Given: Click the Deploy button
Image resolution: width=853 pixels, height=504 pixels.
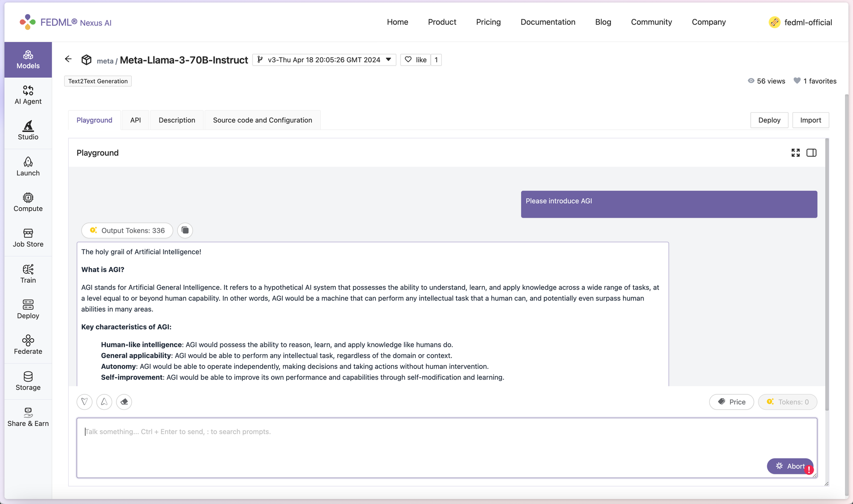Looking at the screenshot, I should 769,120.
